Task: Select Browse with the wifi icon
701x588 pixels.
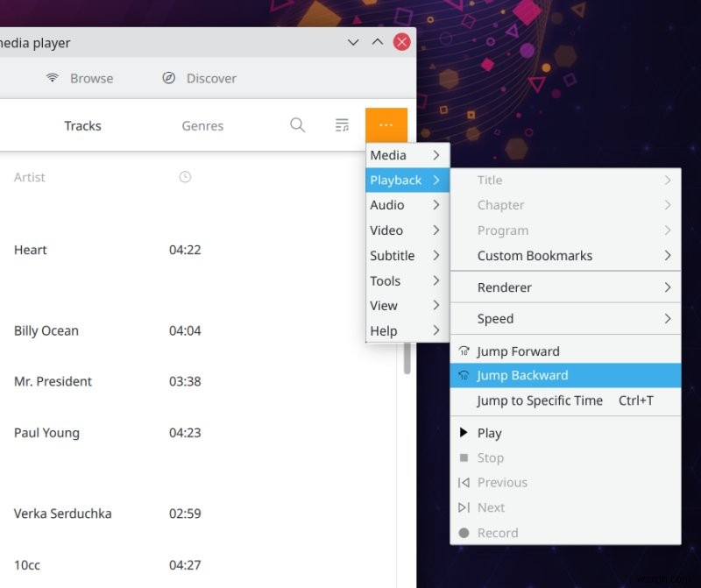Action: pyautogui.click(x=79, y=78)
